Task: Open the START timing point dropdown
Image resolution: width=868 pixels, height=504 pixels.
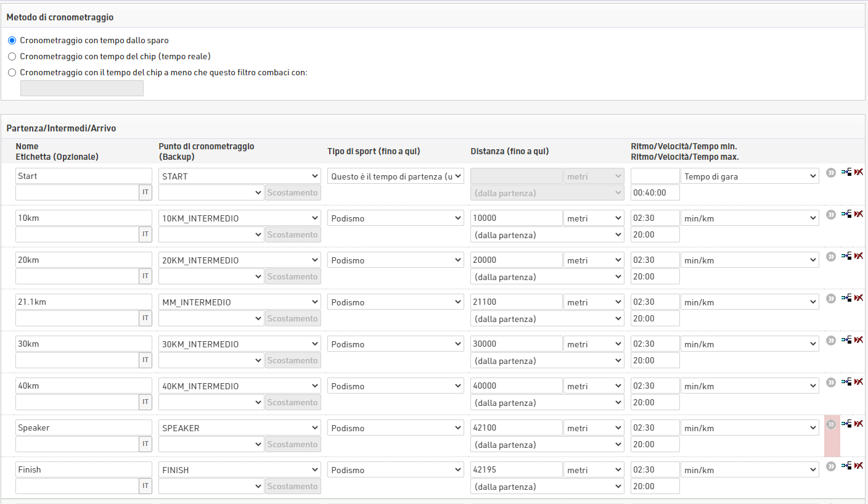Action: click(x=240, y=176)
